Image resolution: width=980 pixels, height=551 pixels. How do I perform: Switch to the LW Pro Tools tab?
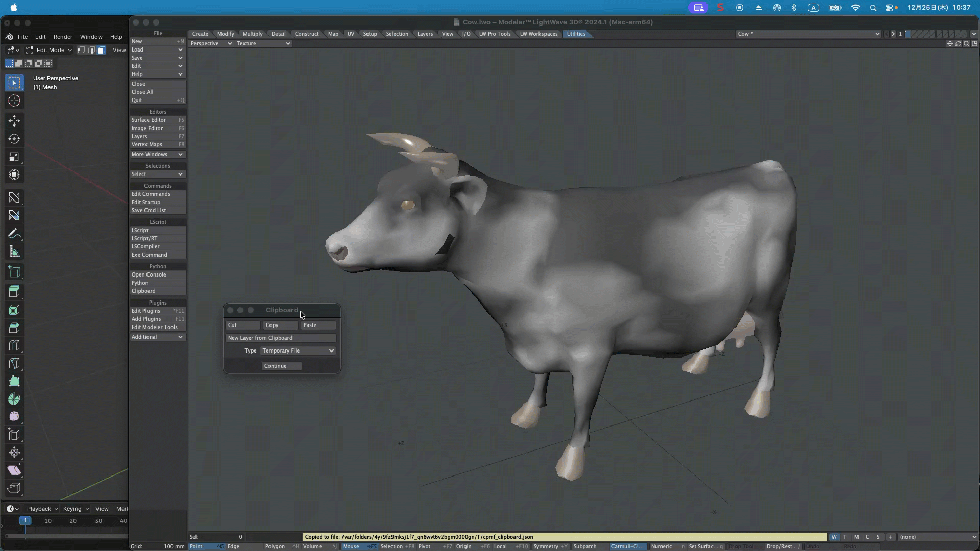(495, 34)
